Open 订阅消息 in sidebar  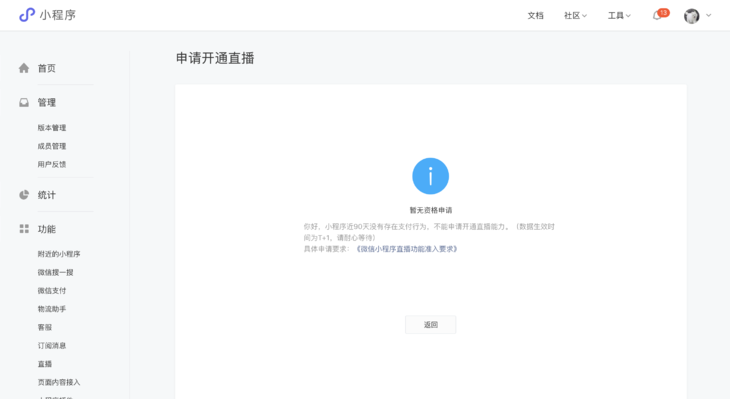pyautogui.click(x=52, y=345)
